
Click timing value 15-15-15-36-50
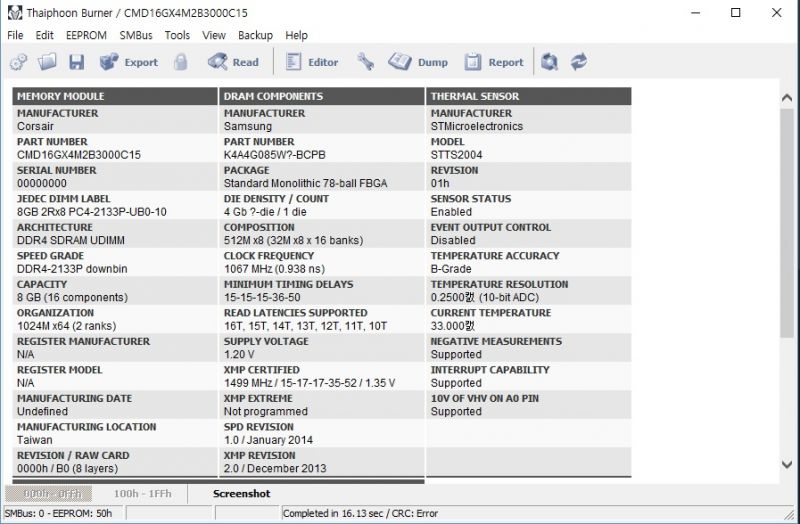click(262, 297)
